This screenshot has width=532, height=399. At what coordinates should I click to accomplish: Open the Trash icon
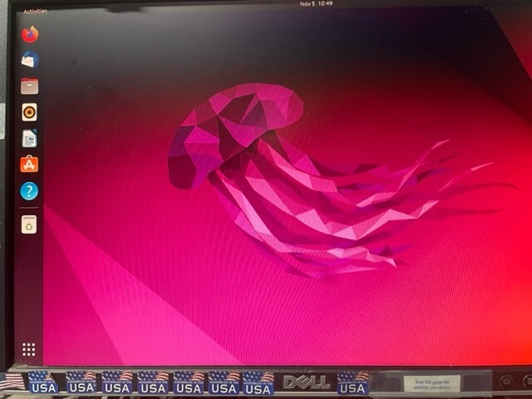(x=29, y=224)
